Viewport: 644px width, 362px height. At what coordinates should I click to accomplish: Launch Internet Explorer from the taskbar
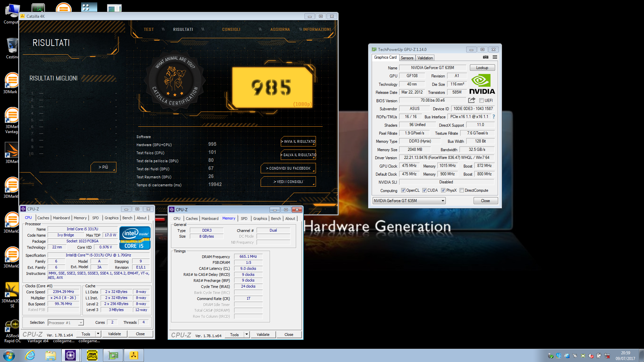pyautogui.click(x=30, y=355)
